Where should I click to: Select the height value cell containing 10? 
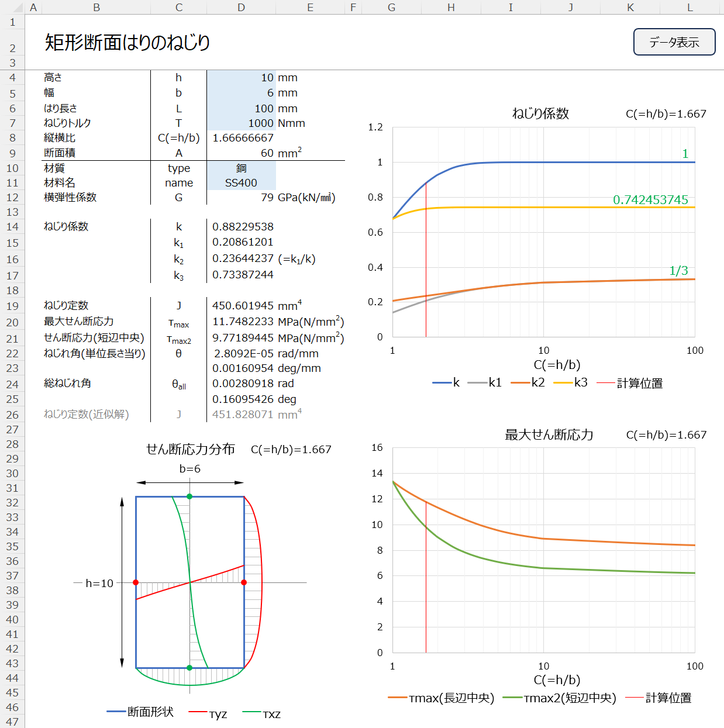pos(241,78)
